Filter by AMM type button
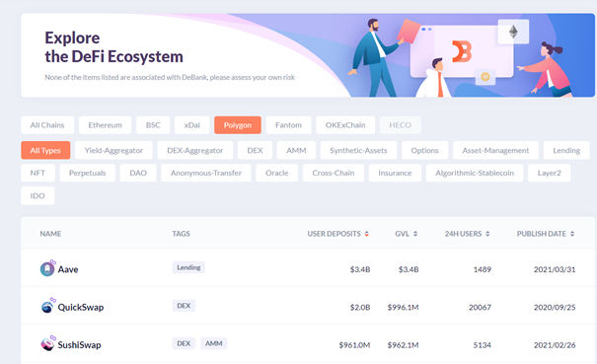Image resolution: width=597 pixels, height=364 pixels. coord(296,150)
